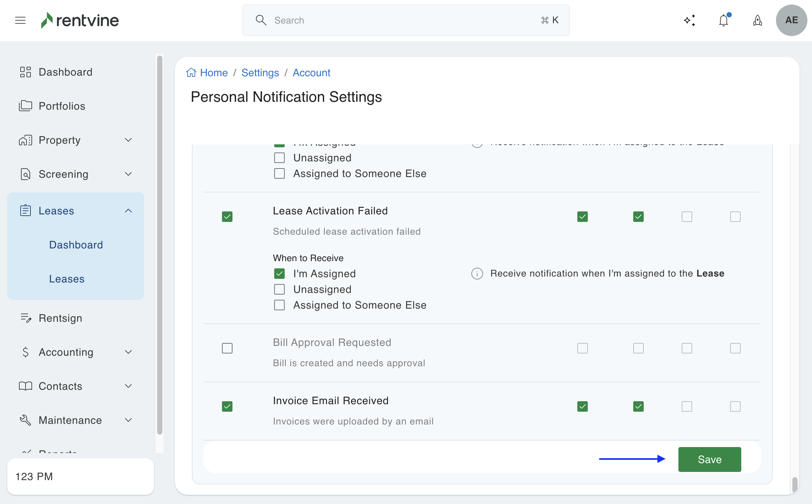The image size is (812, 504).
Task: Select the Leases Dashboard submenu item
Action: pos(76,245)
